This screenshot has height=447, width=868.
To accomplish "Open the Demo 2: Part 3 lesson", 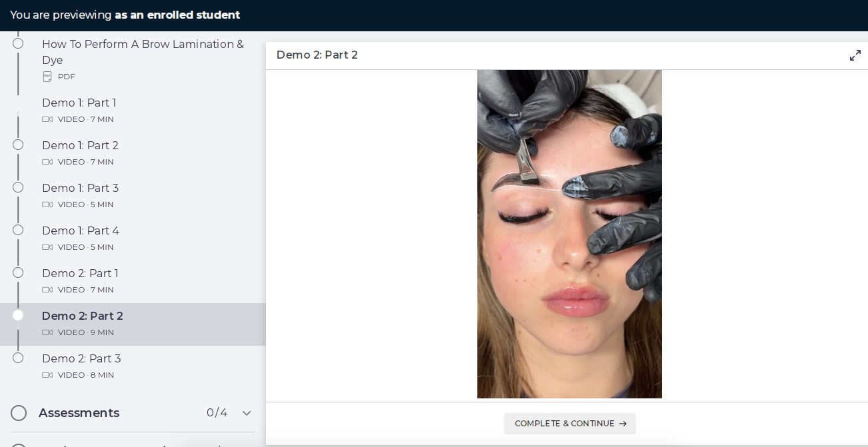I will click(81, 358).
